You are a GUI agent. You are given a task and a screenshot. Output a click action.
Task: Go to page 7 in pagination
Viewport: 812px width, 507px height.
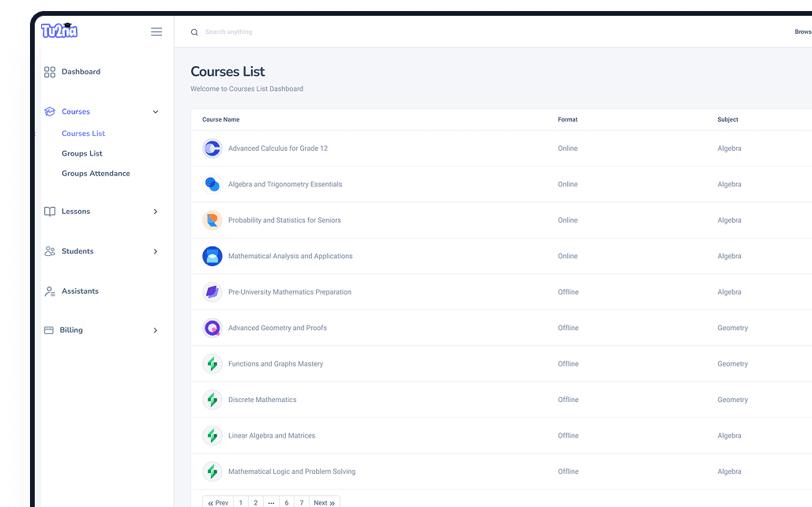pyautogui.click(x=302, y=502)
